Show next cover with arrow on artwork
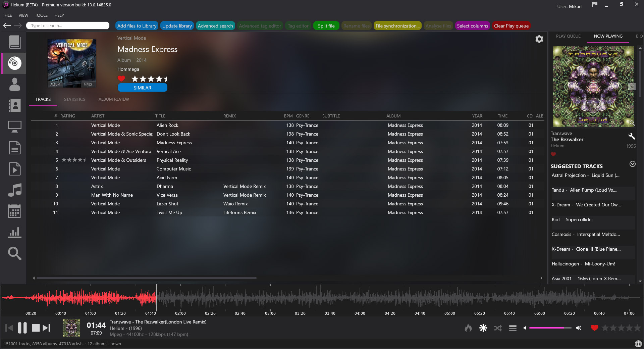 (632, 87)
